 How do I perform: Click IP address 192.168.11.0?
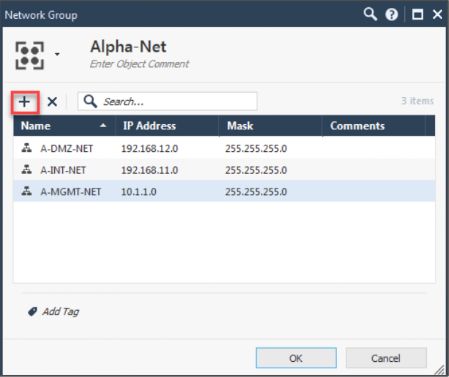point(150,170)
